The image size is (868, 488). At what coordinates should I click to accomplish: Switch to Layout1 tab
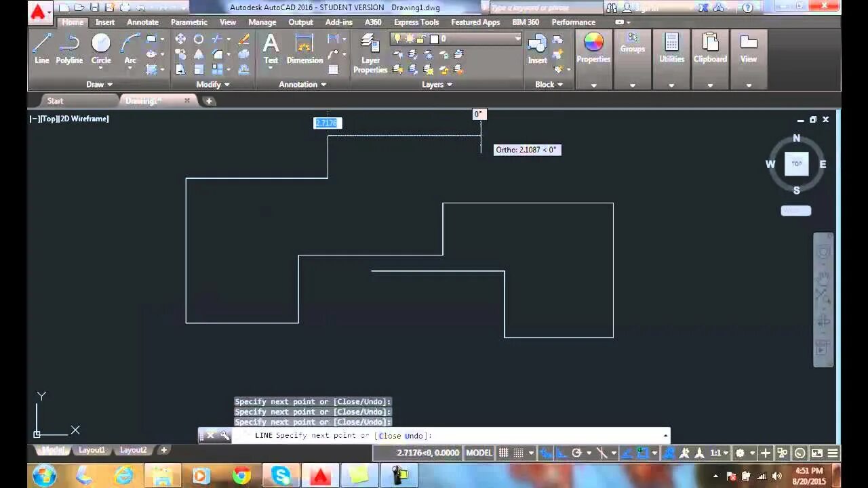pos(92,450)
